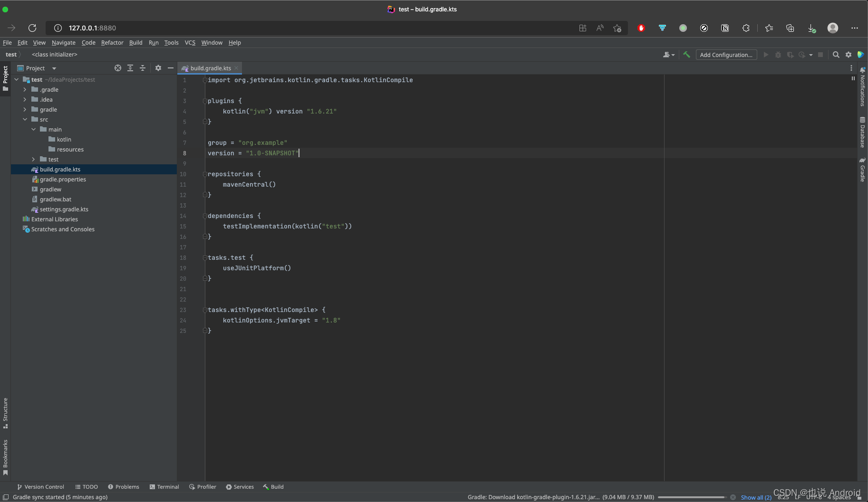Select opened file with the locate target icon
868x502 pixels.
[x=118, y=68]
